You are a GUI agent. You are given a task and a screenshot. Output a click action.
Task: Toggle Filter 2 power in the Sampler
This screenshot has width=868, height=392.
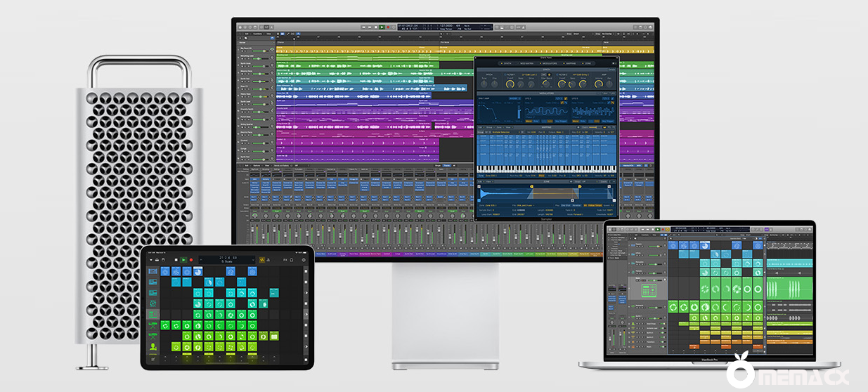556,74
